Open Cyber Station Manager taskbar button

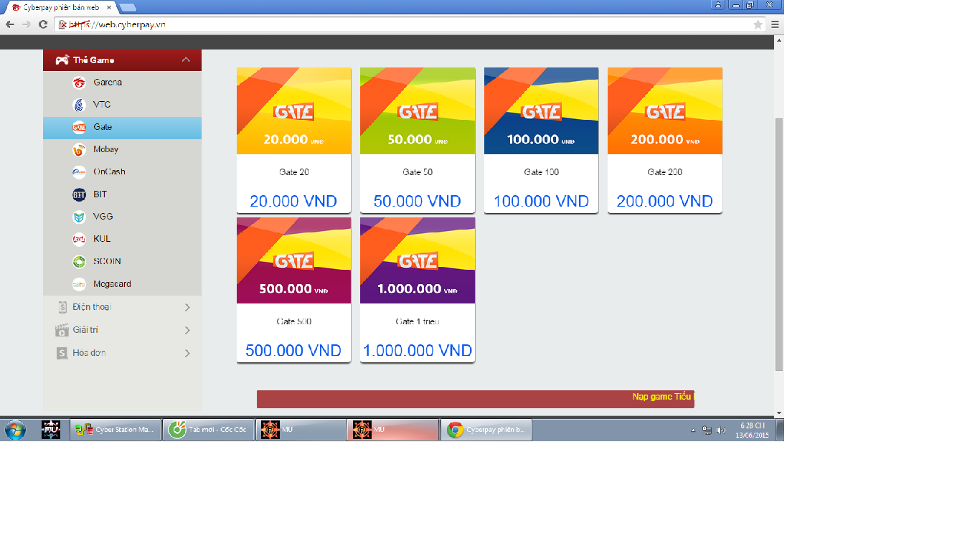coord(116,430)
